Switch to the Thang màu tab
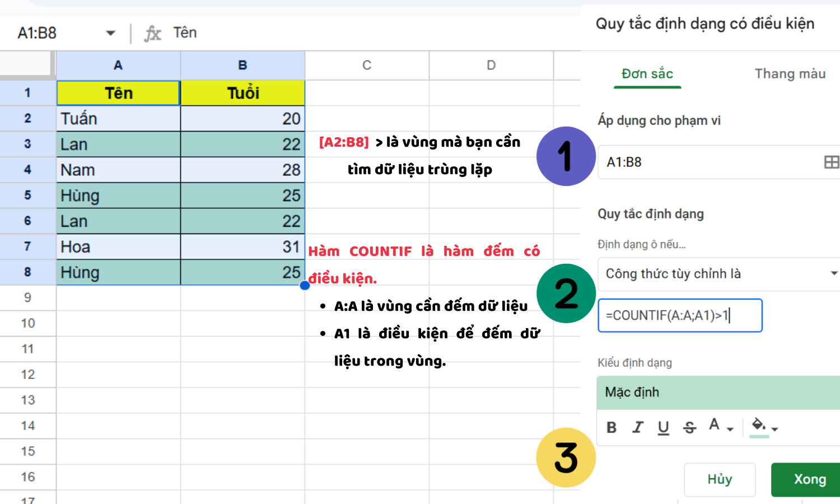 click(790, 73)
